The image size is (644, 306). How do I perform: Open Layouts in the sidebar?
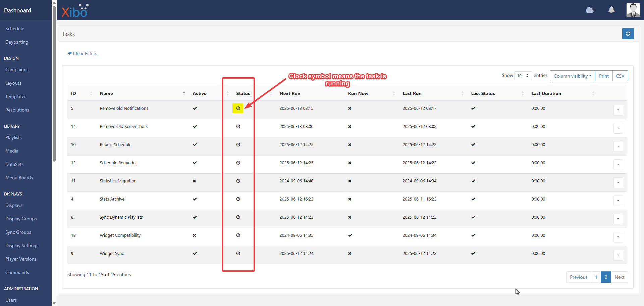(13, 83)
